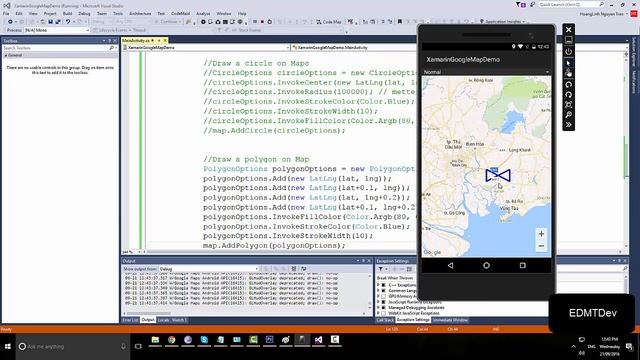Click the blue polygon on the map
640x360 pixels.
(x=498, y=175)
